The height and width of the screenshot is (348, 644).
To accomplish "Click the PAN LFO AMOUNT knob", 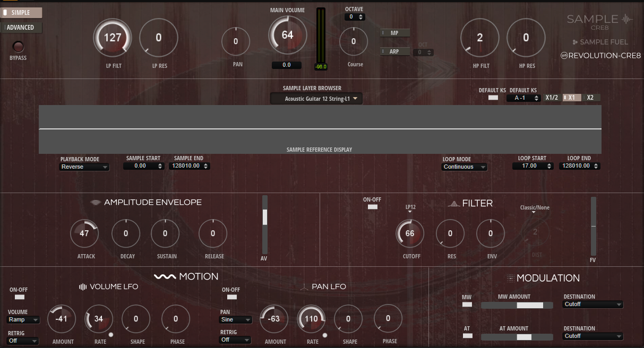I will coord(274,319).
